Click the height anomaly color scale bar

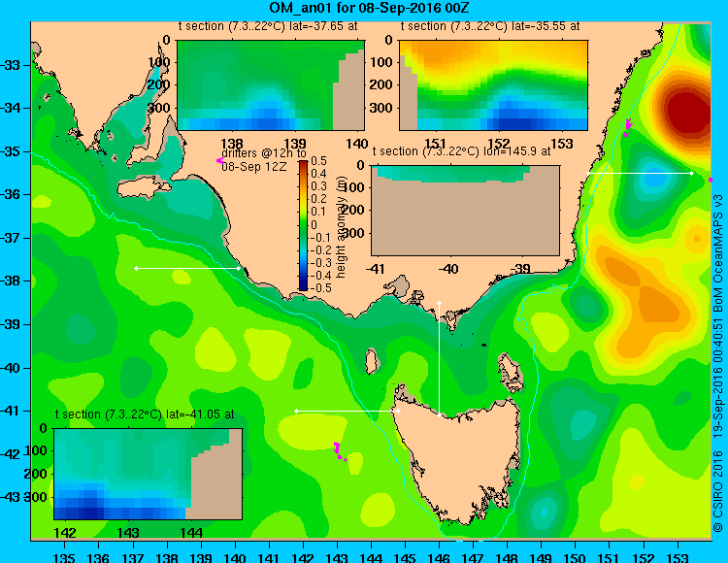click(x=303, y=225)
